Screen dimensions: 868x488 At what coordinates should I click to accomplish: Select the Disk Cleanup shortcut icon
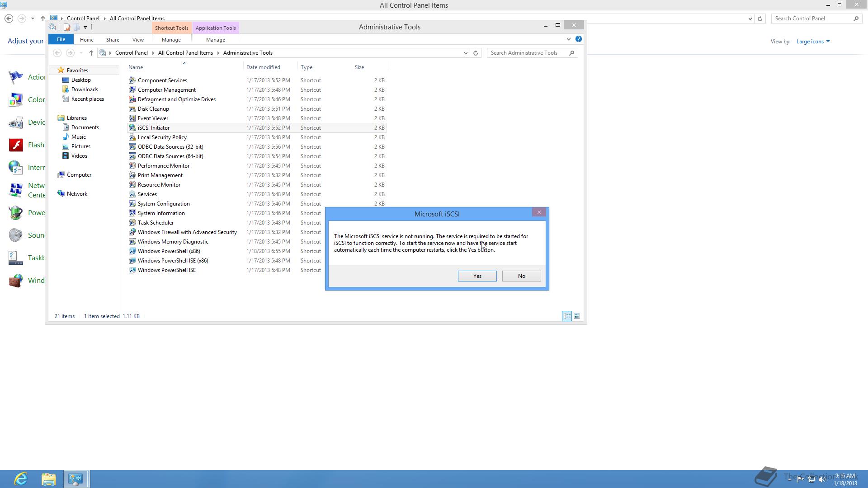pyautogui.click(x=132, y=109)
